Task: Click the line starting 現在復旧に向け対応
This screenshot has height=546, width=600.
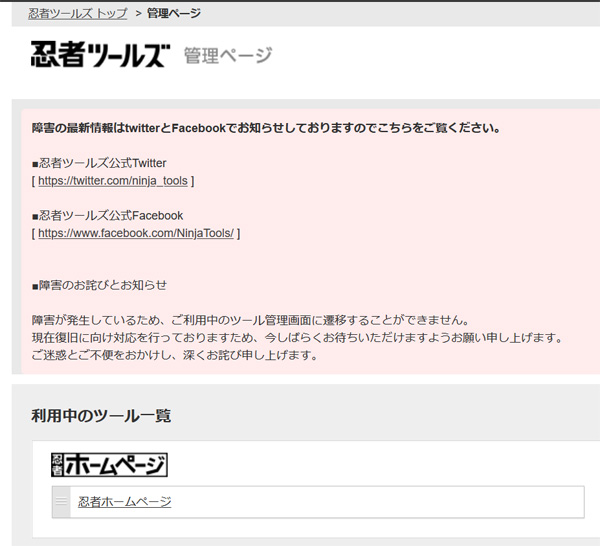Action: [297, 338]
